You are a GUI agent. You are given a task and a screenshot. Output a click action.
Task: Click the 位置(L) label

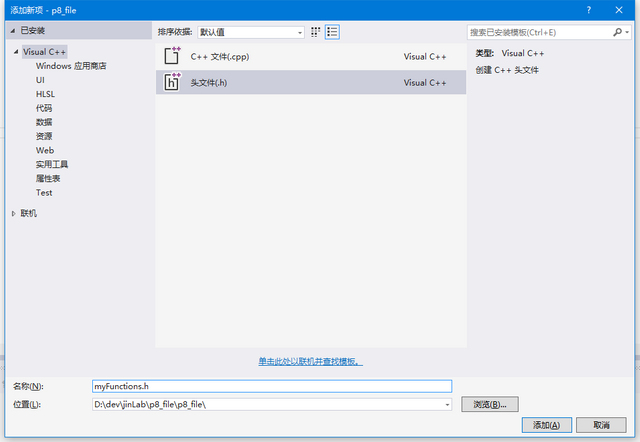(27, 404)
